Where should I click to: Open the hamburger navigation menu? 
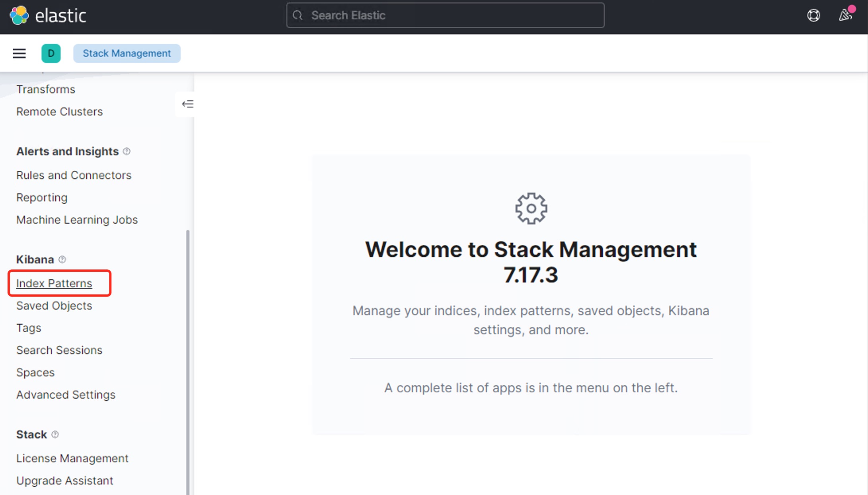click(x=19, y=53)
